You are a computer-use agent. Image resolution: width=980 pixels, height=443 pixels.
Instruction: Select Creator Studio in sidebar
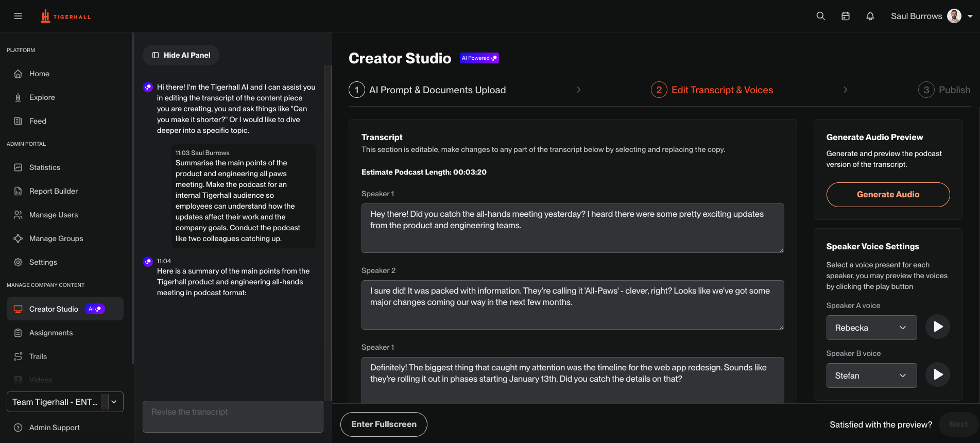point(65,309)
